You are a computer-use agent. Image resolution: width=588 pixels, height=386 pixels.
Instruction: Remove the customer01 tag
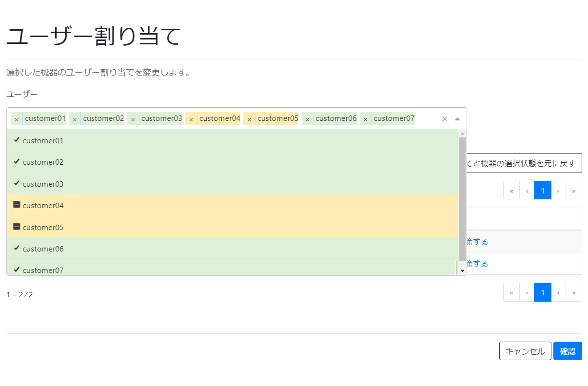(x=17, y=118)
